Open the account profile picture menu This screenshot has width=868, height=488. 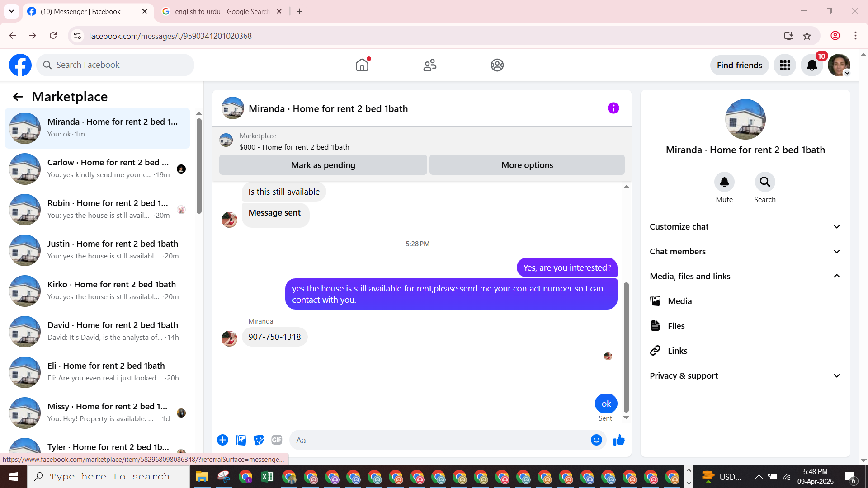(839, 66)
